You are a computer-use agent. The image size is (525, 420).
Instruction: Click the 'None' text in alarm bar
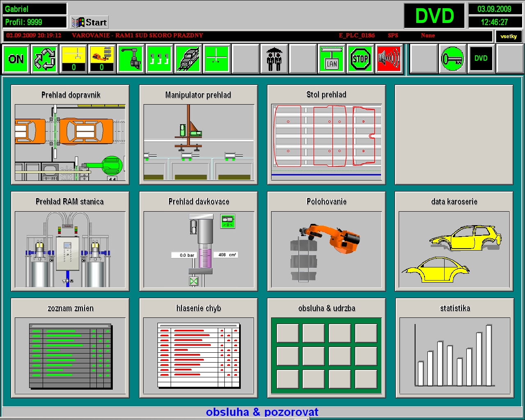coord(428,36)
